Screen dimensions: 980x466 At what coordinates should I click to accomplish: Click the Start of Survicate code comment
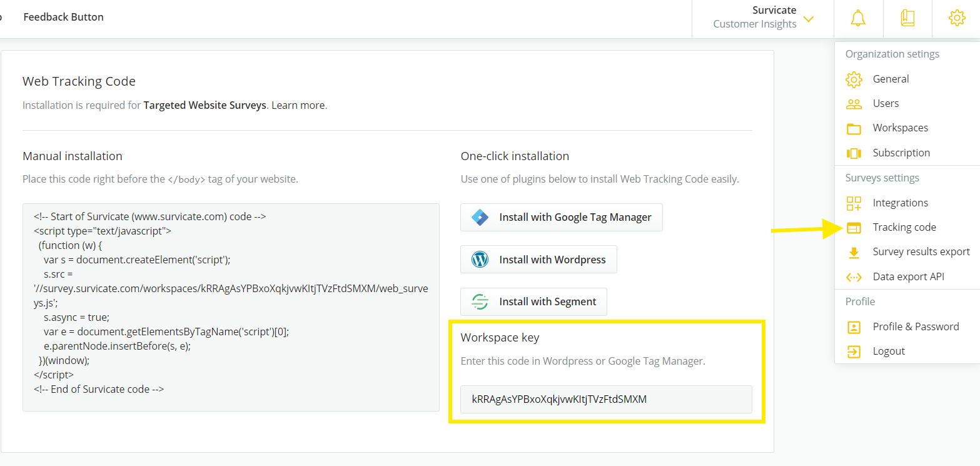click(150, 217)
